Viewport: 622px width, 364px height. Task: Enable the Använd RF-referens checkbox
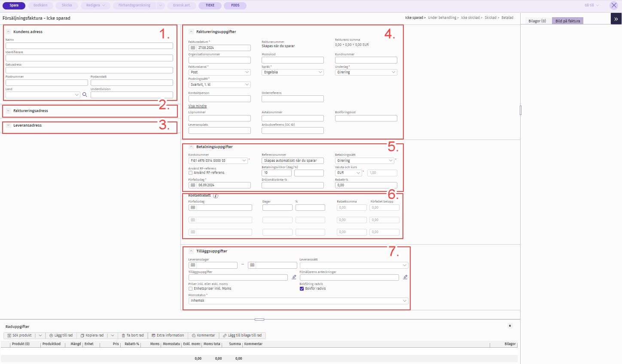[191, 173]
